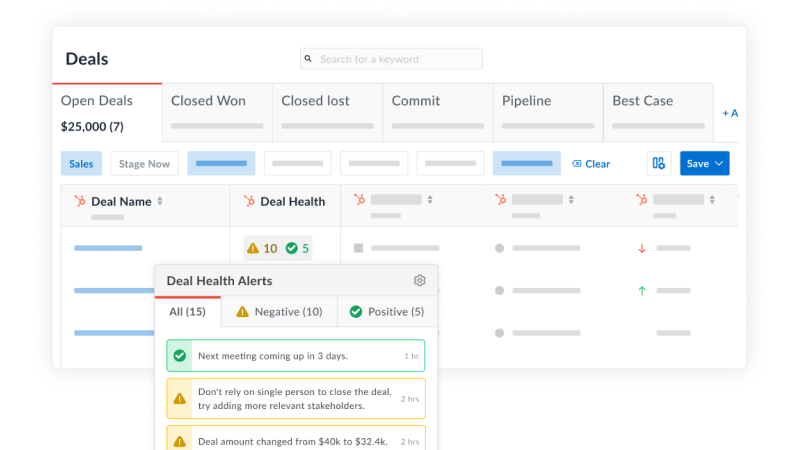Click check icon on next meeting alert
The width and height of the screenshot is (800, 450).
180,356
